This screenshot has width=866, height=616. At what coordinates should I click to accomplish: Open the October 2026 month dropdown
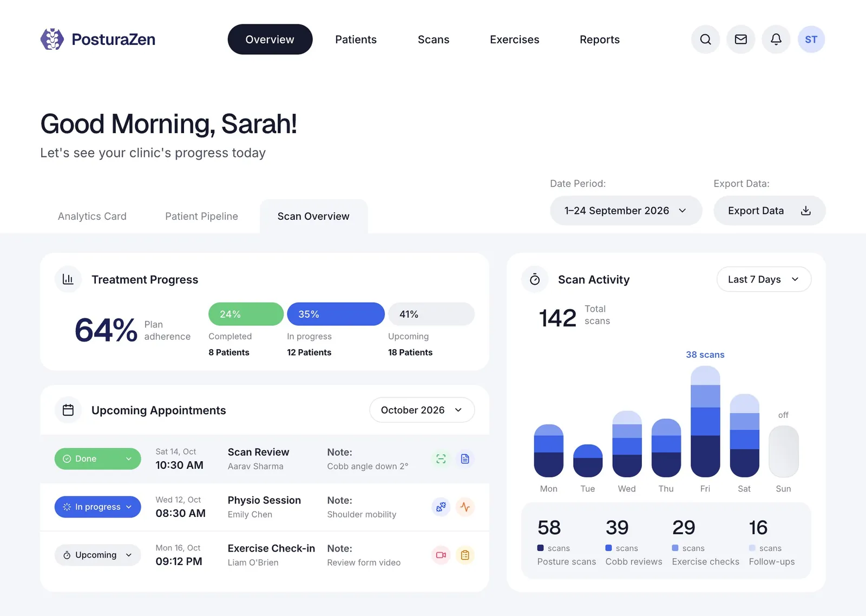point(422,410)
